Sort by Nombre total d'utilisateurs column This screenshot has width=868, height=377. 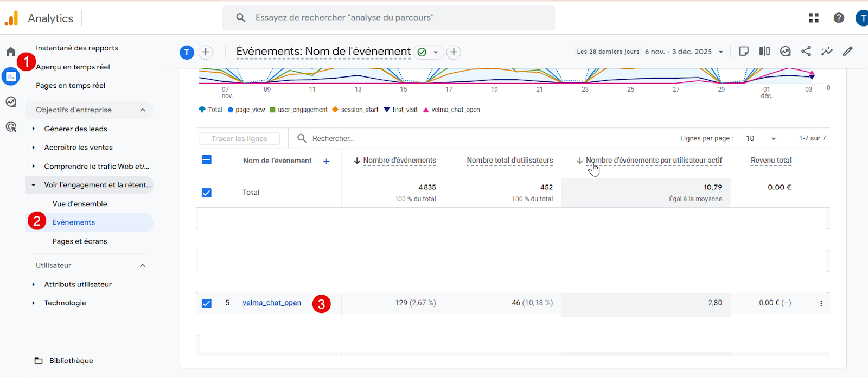pyautogui.click(x=509, y=161)
